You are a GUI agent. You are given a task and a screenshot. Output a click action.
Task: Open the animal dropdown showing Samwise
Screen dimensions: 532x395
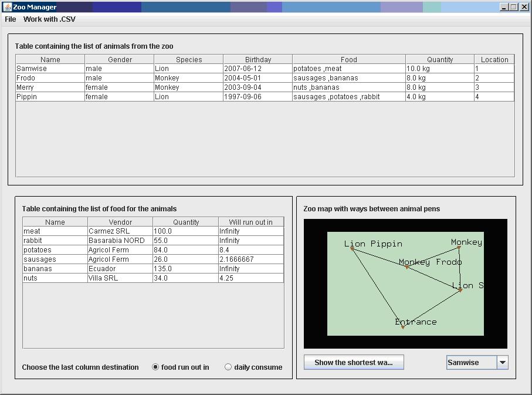pos(476,362)
